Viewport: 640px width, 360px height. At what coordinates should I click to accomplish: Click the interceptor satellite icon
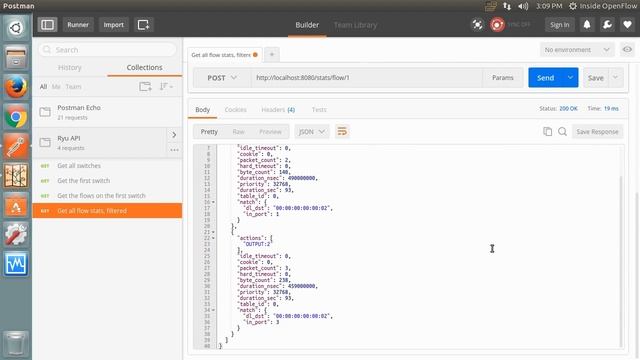point(477,25)
